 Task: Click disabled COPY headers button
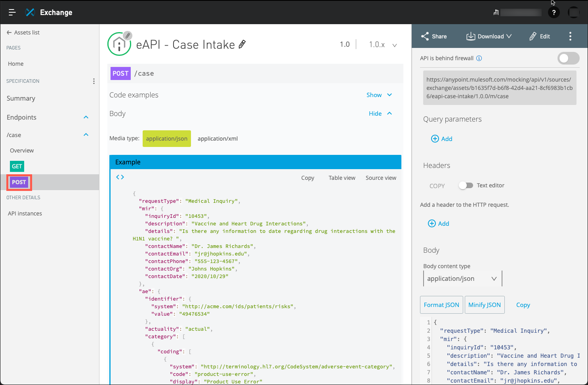click(x=437, y=186)
